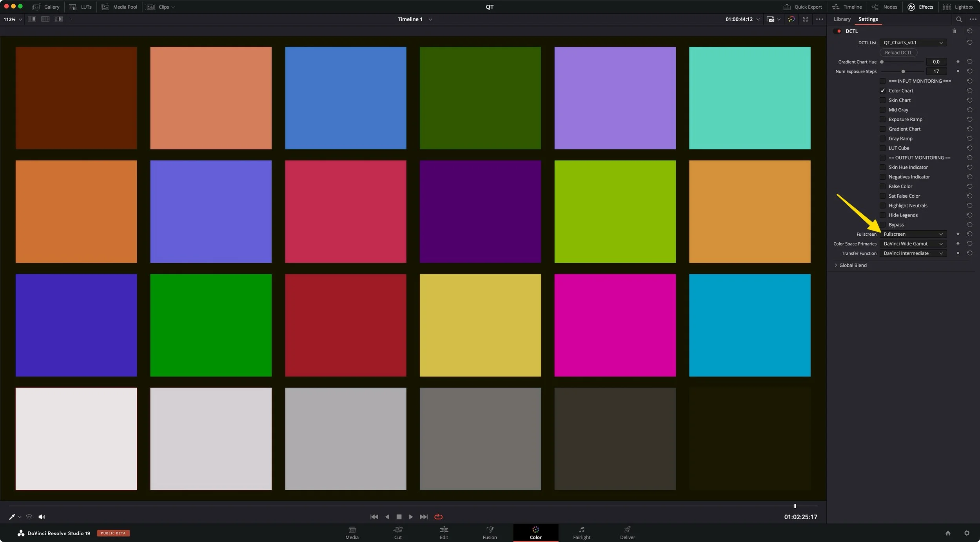
Task: Open project settings gear icon
Action: [x=967, y=533]
